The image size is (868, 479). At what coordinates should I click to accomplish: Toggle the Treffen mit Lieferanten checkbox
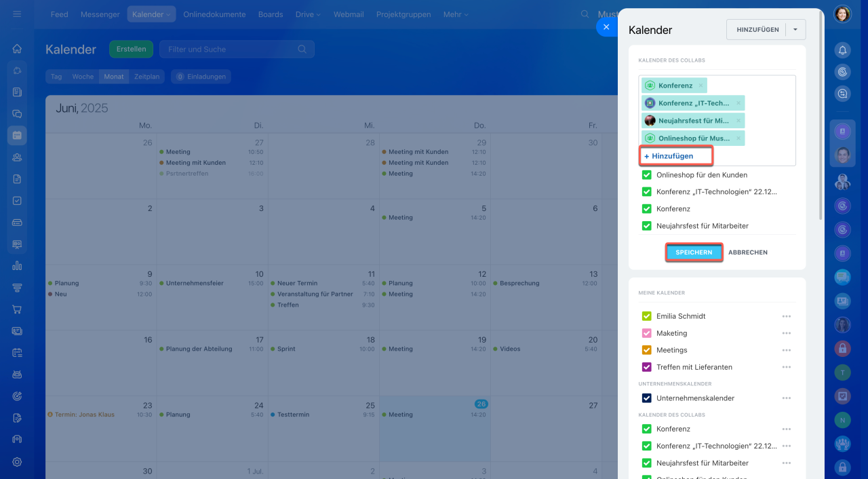(646, 367)
